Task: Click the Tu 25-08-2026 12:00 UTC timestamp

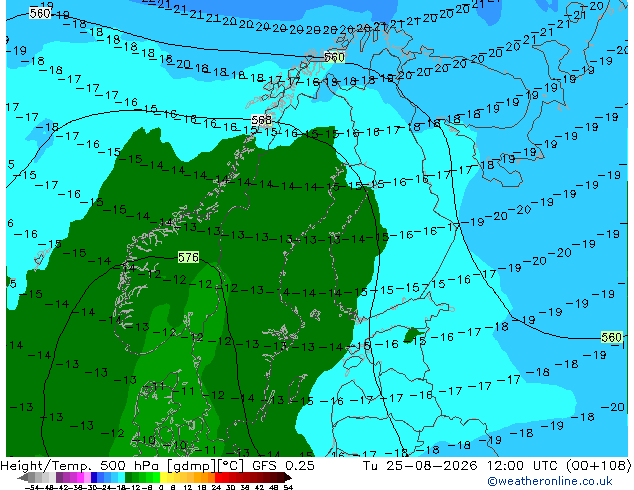Action: 461,466
